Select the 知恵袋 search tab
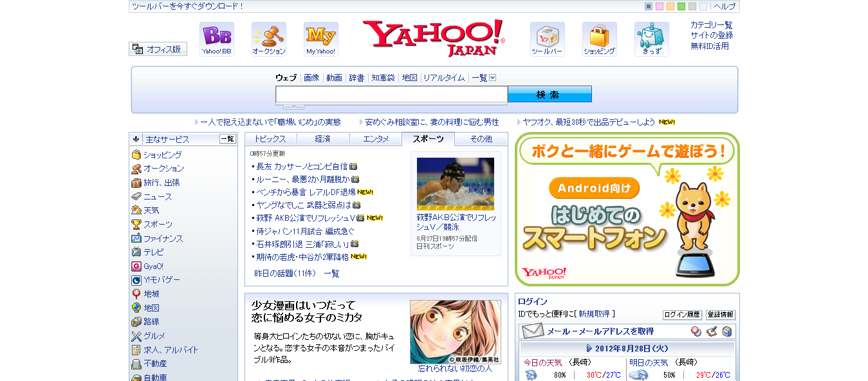Viewport: 868px width, 381px height. pyautogui.click(x=383, y=78)
